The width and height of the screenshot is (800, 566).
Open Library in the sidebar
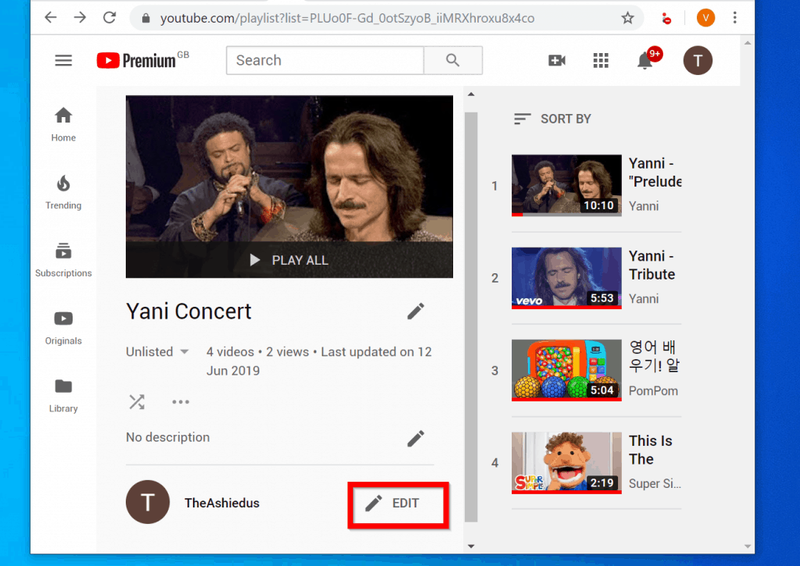(63, 396)
